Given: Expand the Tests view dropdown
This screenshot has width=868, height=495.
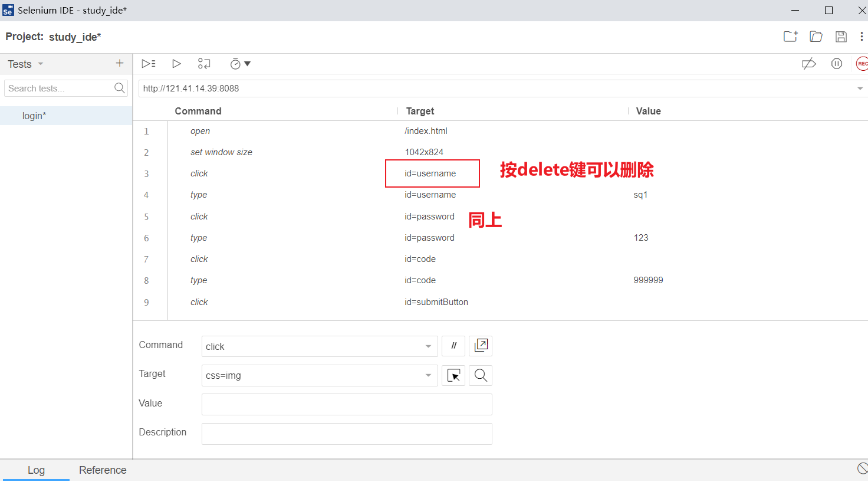Looking at the screenshot, I should click(41, 64).
